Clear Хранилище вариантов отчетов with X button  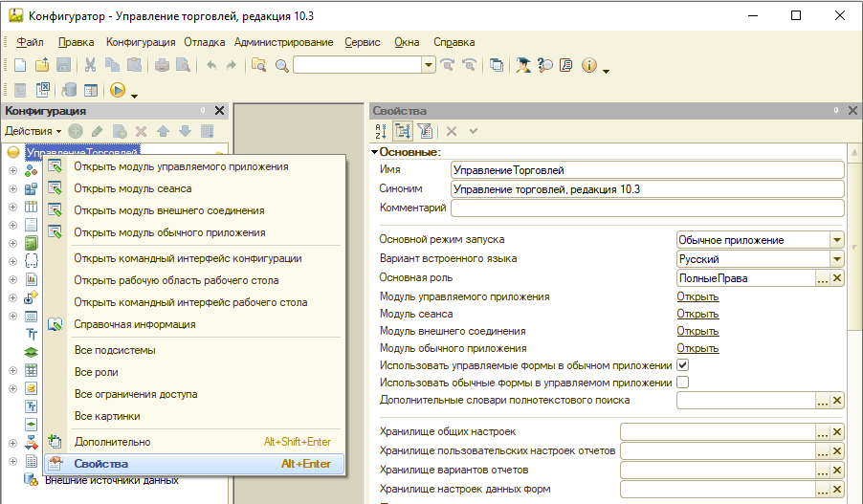[x=837, y=471]
